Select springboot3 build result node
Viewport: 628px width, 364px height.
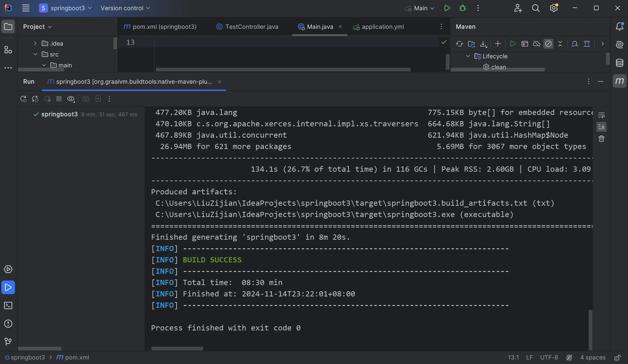85,114
